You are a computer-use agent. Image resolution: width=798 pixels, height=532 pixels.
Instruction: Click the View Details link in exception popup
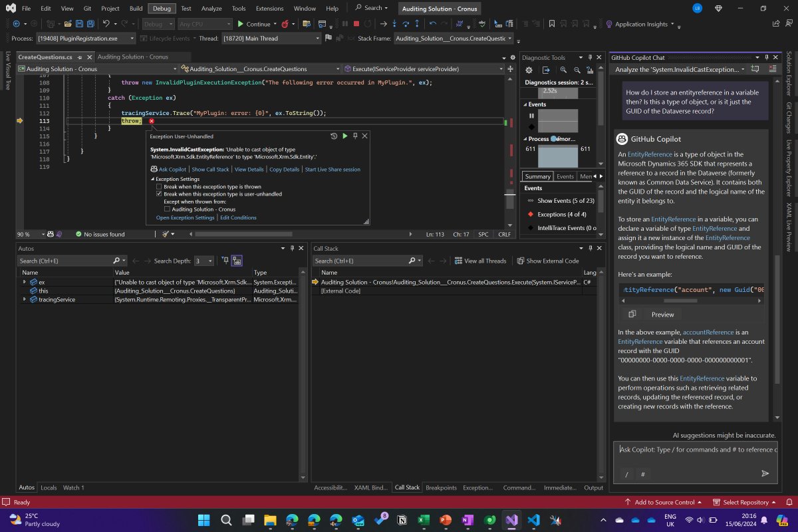click(249, 170)
